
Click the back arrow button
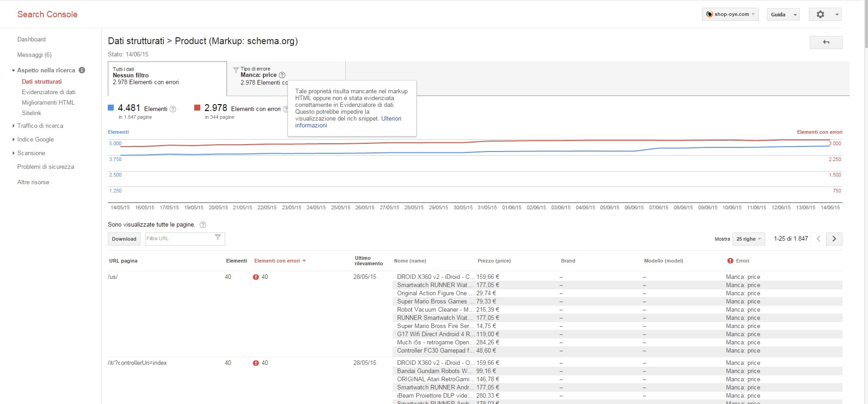click(x=826, y=42)
